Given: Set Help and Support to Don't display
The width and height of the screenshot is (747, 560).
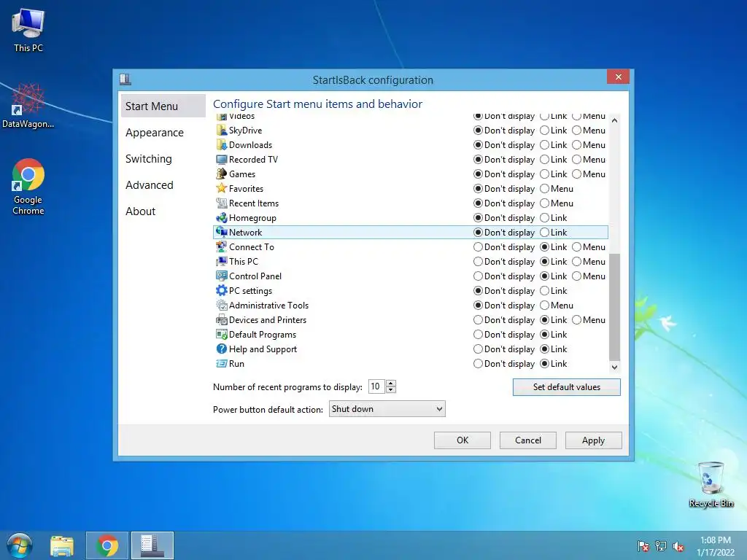Looking at the screenshot, I should 478,349.
